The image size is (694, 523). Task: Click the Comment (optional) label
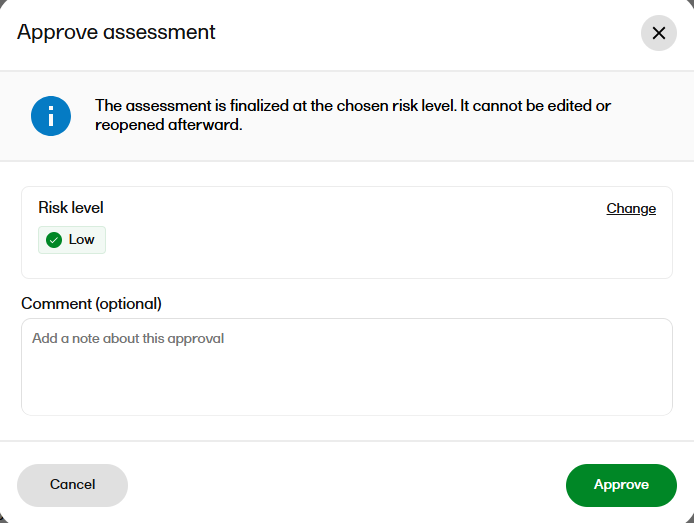(91, 304)
